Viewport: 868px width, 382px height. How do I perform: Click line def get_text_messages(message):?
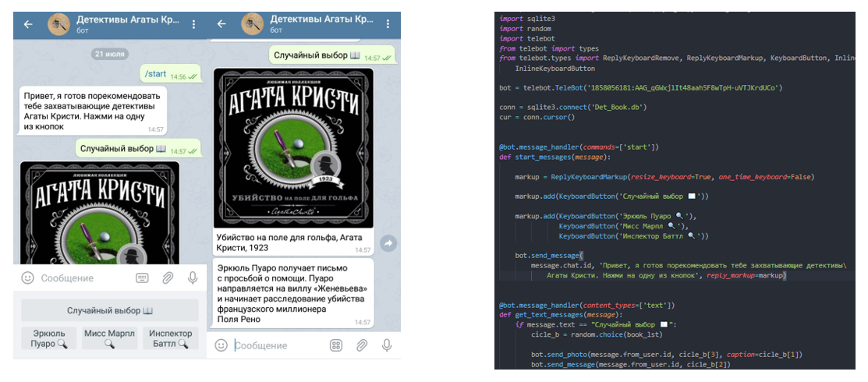click(561, 315)
